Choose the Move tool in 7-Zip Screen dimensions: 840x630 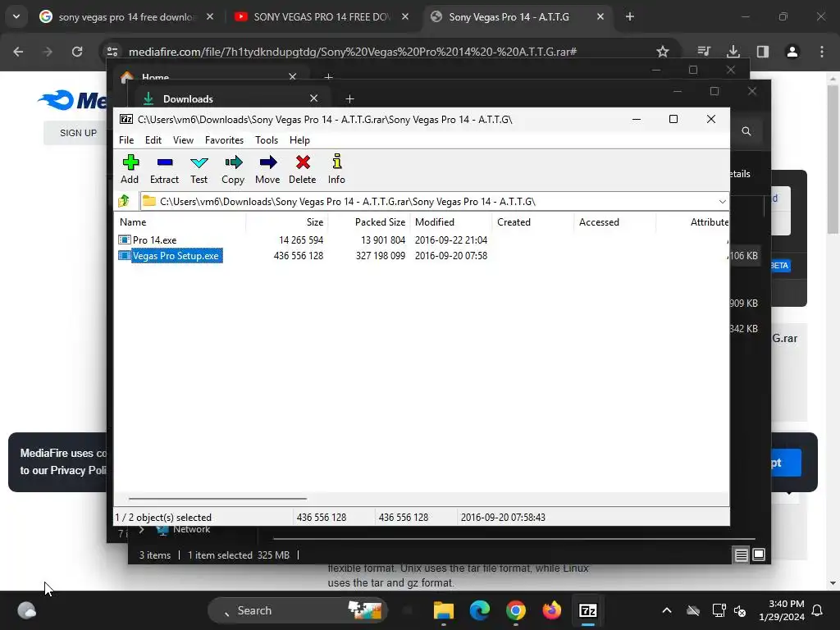pos(267,169)
